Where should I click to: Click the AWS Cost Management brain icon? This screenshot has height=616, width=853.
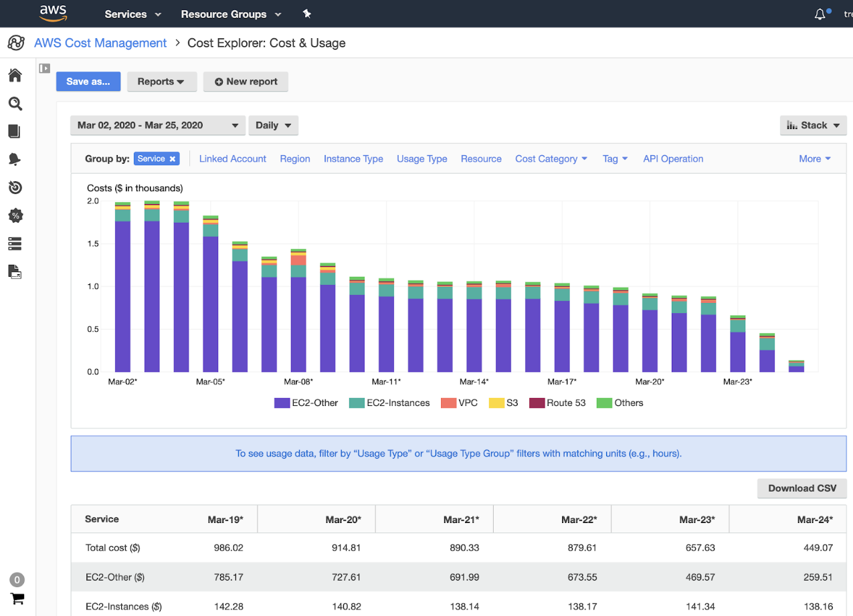16,43
